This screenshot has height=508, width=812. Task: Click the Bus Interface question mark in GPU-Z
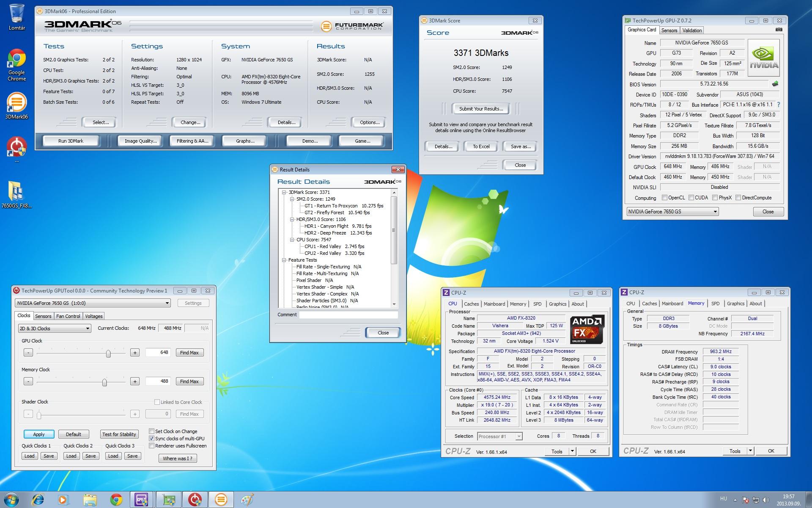click(x=779, y=105)
